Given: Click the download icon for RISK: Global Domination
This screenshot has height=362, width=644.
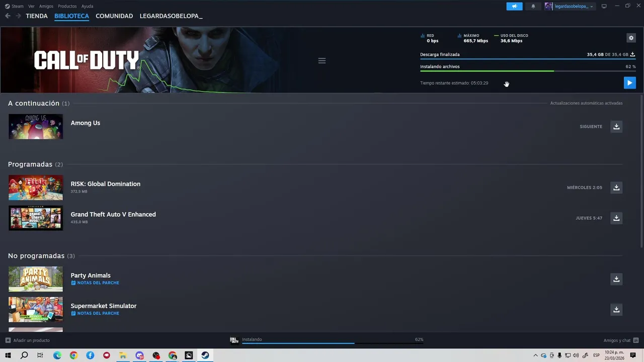Looking at the screenshot, I should 616,188.
